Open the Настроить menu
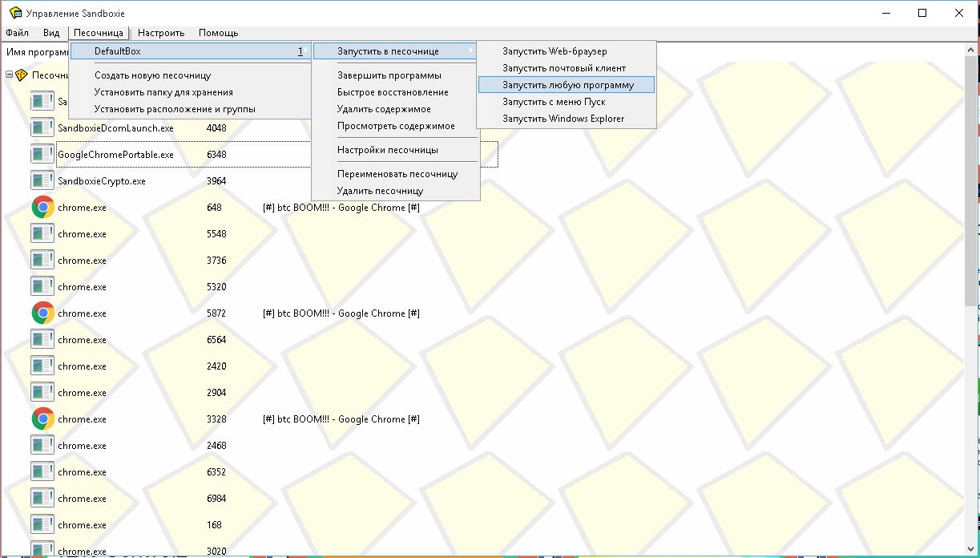The image size is (980, 558). pyautogui.click(x=161, y=33)
